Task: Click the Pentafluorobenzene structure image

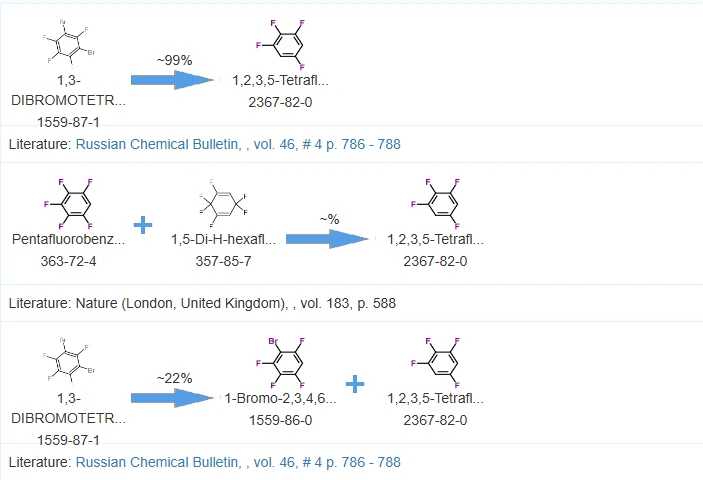Action: coord(69,204)
